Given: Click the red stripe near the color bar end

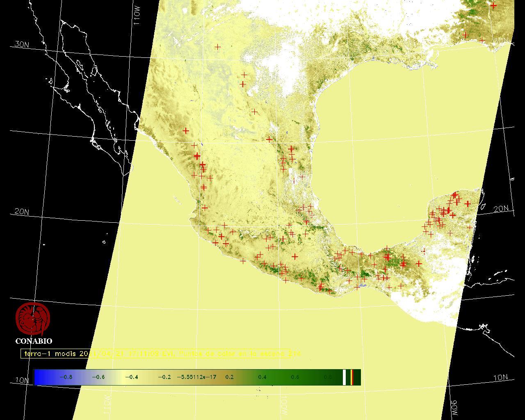Looking at the screenshot, I should [352, 377].
